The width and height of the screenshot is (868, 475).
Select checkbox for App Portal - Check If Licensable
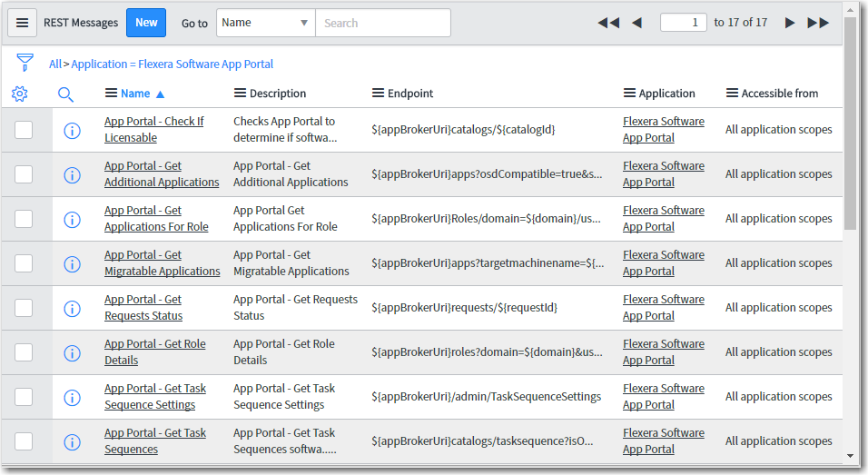pyautogui.click(x=24, y=130)
